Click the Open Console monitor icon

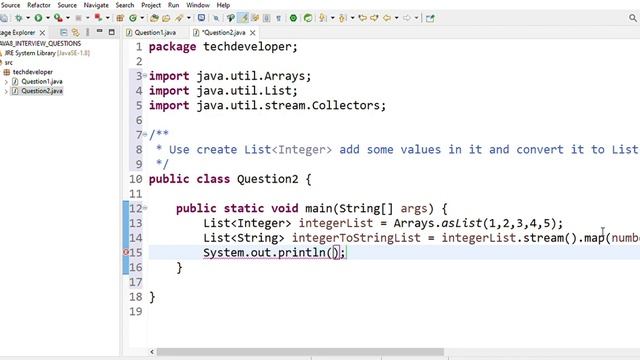point(201,18)
